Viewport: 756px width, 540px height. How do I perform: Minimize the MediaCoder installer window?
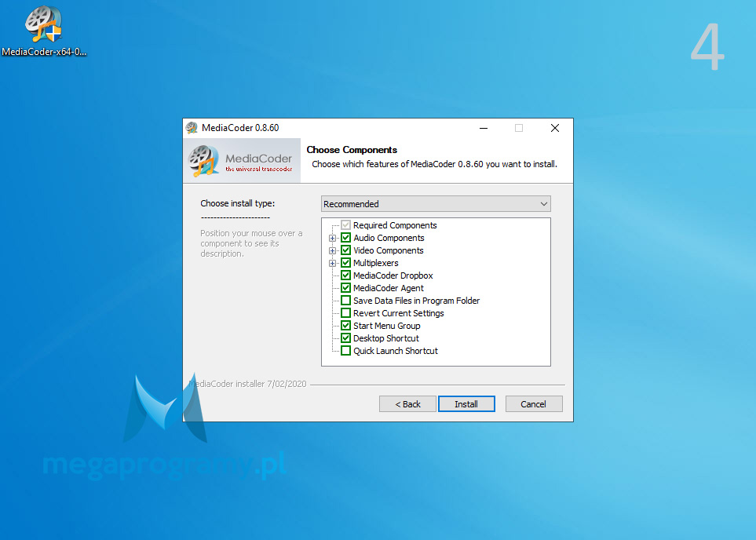pos(484,128)
